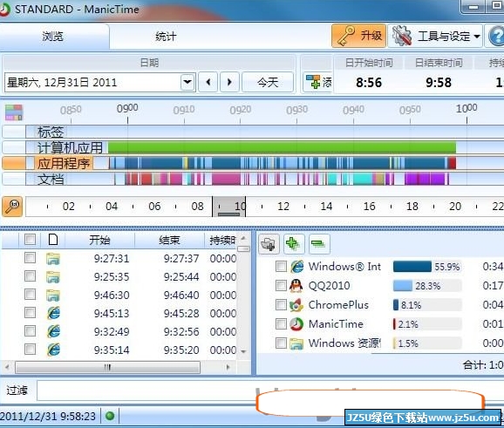Click the timeline color legend icon
The height and width of the screenshot is (428, 504).
click(x=14, y=112)
